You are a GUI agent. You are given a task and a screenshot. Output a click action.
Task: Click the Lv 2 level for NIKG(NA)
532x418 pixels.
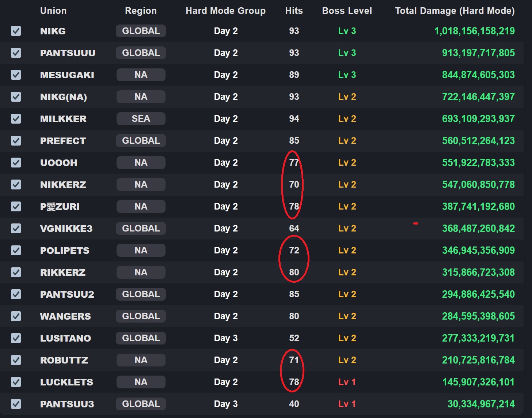click(x=347, y=97)
